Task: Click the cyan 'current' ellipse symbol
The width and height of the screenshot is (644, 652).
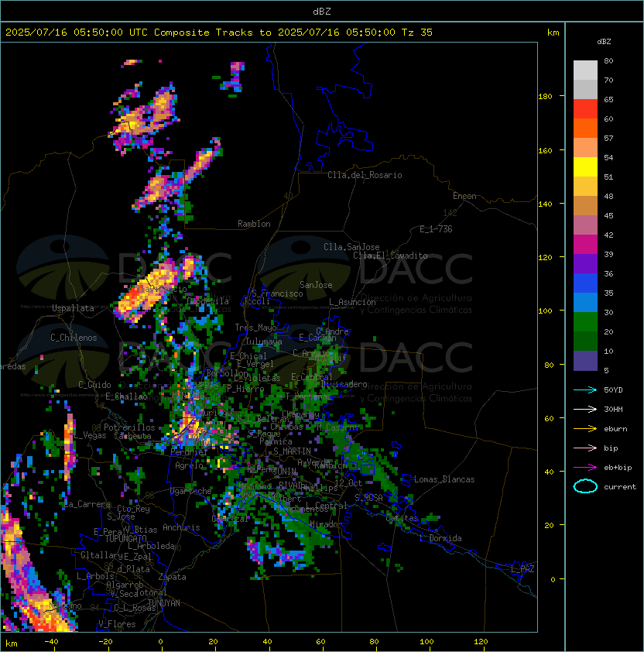Action: tap(585, 486)
